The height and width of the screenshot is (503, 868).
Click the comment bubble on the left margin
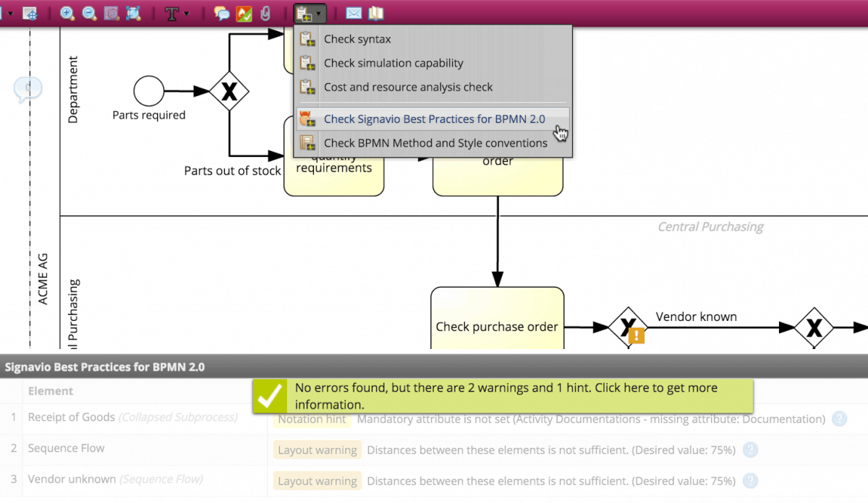point(28,88)
